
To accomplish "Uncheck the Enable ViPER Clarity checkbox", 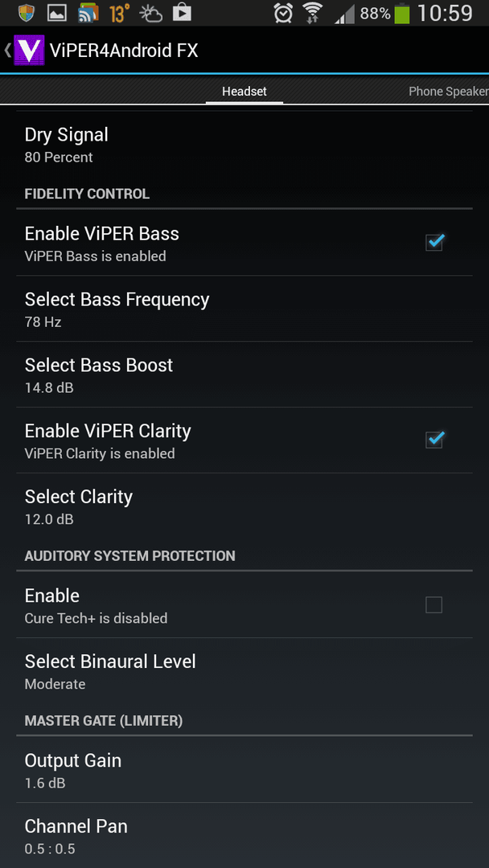I will (434, 440).
